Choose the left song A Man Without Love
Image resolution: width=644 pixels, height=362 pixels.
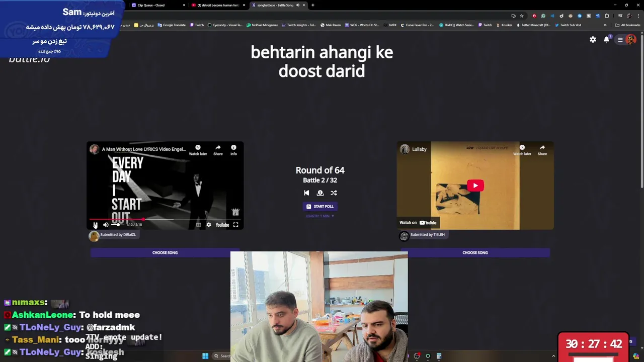coord(165,252)
